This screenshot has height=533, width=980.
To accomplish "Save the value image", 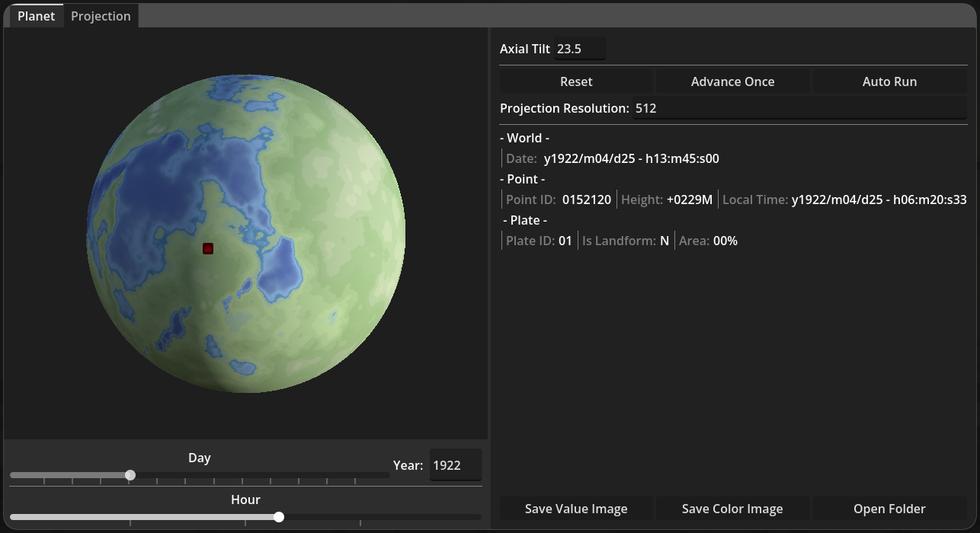I will [x=576, y=509].
